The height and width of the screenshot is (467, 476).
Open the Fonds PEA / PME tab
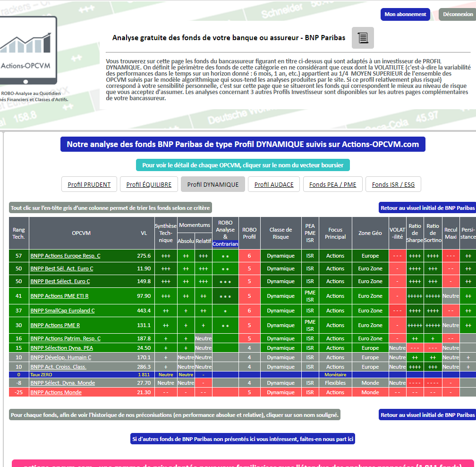coord(333,184)
